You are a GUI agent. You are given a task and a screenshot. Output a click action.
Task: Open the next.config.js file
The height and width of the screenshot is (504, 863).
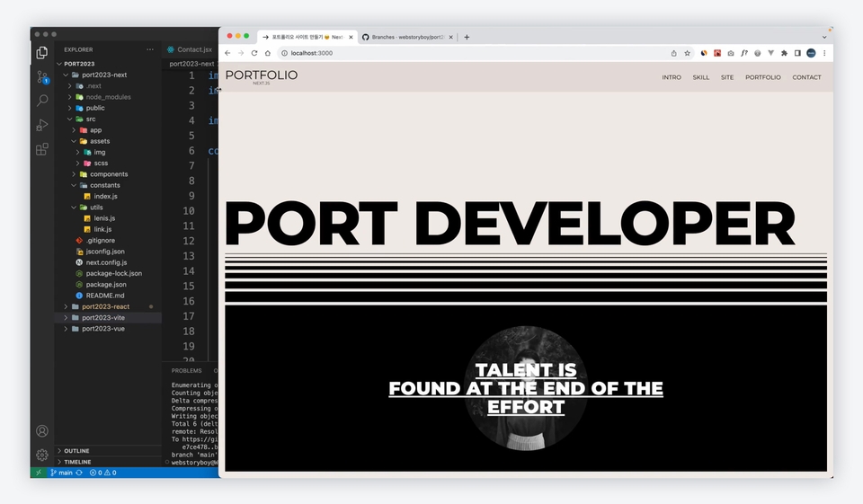(106, 262)
